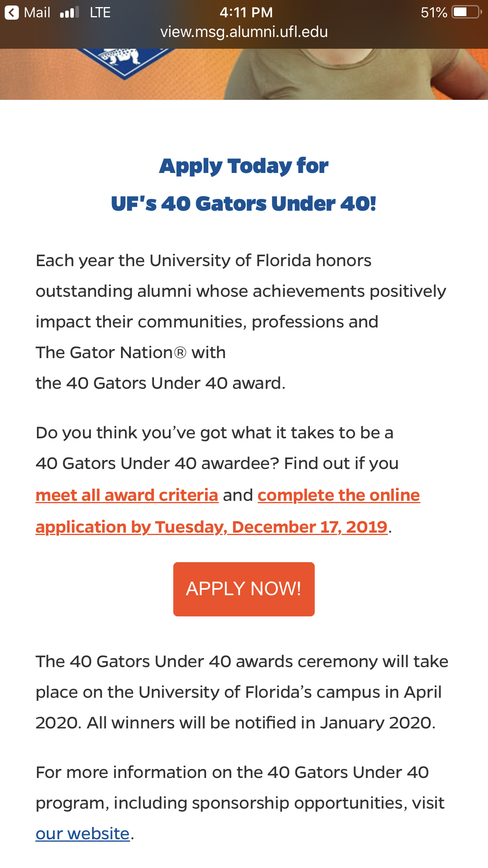Tap the cellular signal bars icon
Screen dimensions: 488x868
[70, 13]
